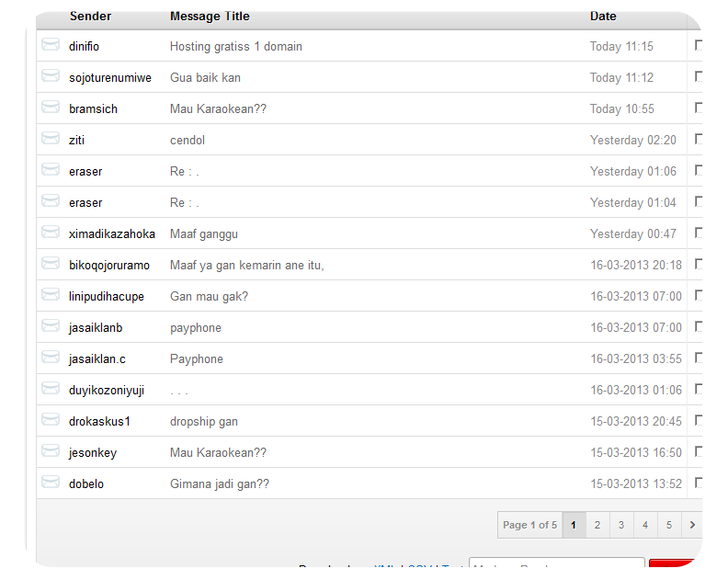
Task: Click the envelope icon beside ximadikazahoka
Action: 51,232
